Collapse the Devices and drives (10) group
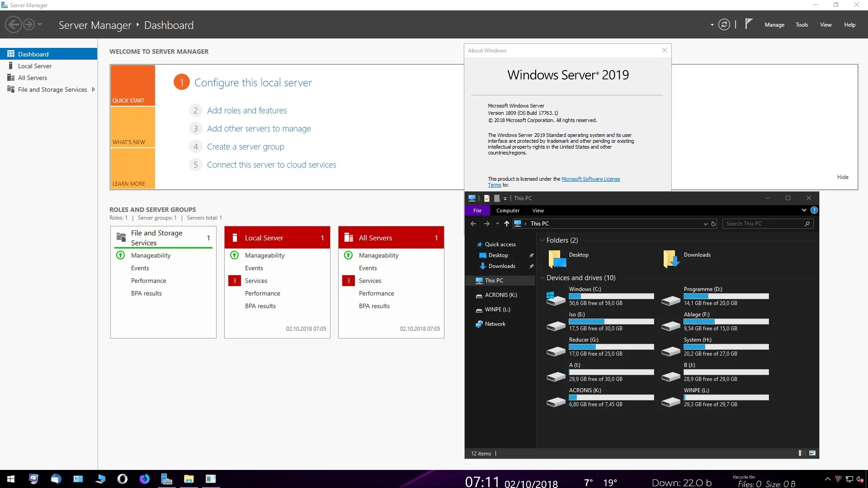868x488 pixels. [x=542, y=278]
